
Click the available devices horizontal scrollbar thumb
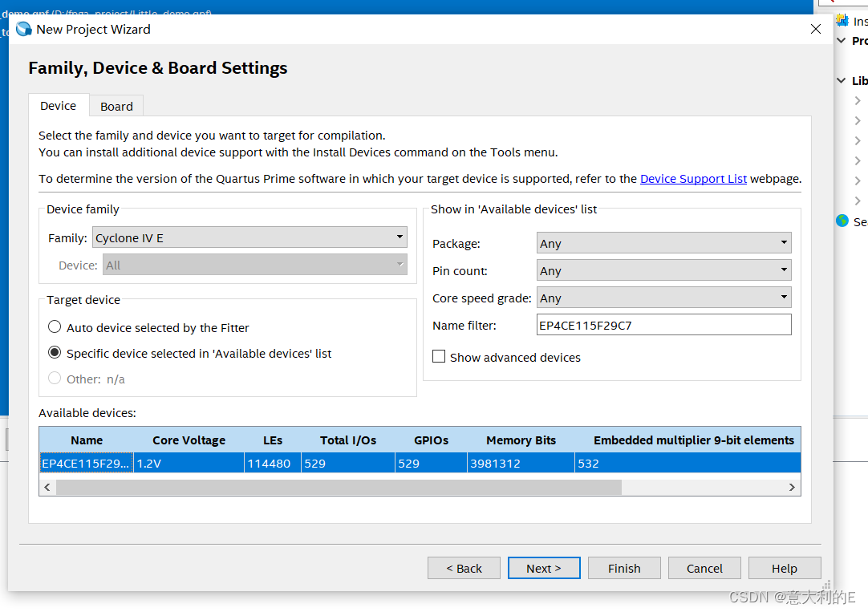click(x=337, y=487)
